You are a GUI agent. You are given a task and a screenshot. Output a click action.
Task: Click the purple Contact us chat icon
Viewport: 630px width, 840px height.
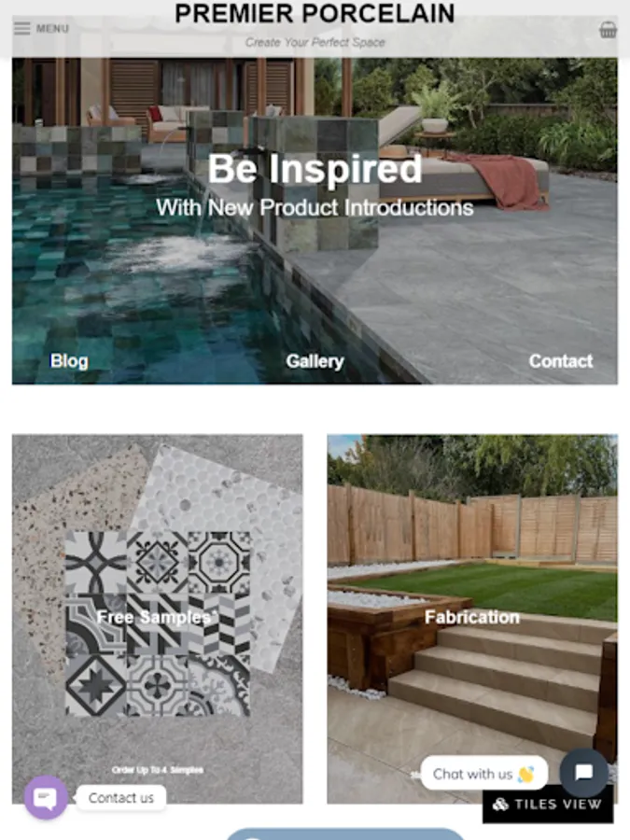(46, 798)
